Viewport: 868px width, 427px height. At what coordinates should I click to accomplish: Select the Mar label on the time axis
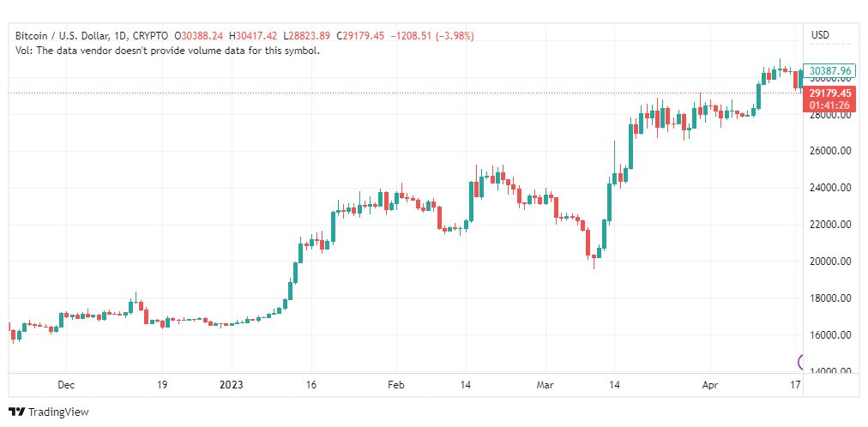pos(544,385)
